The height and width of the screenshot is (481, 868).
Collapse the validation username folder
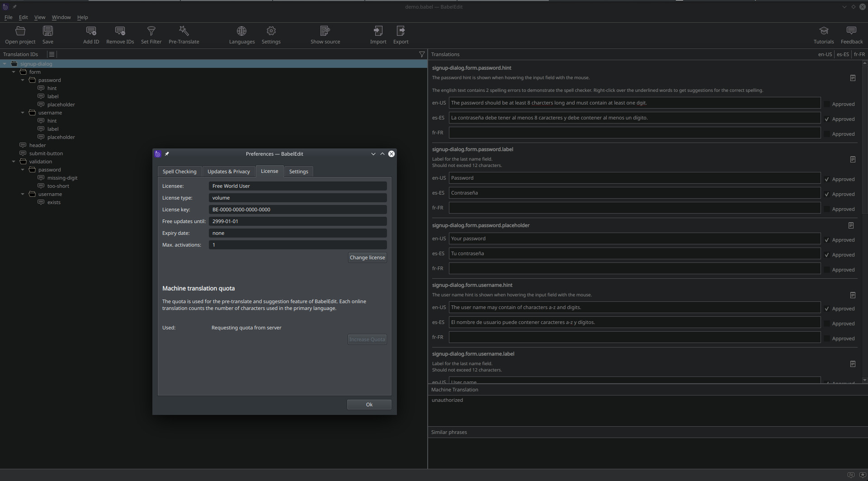23,194
